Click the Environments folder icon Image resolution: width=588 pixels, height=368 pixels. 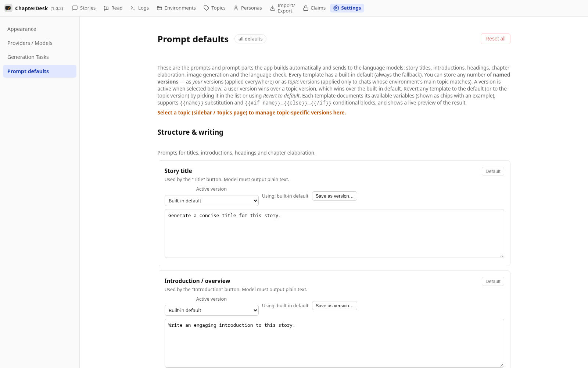(x=159, y=8)
